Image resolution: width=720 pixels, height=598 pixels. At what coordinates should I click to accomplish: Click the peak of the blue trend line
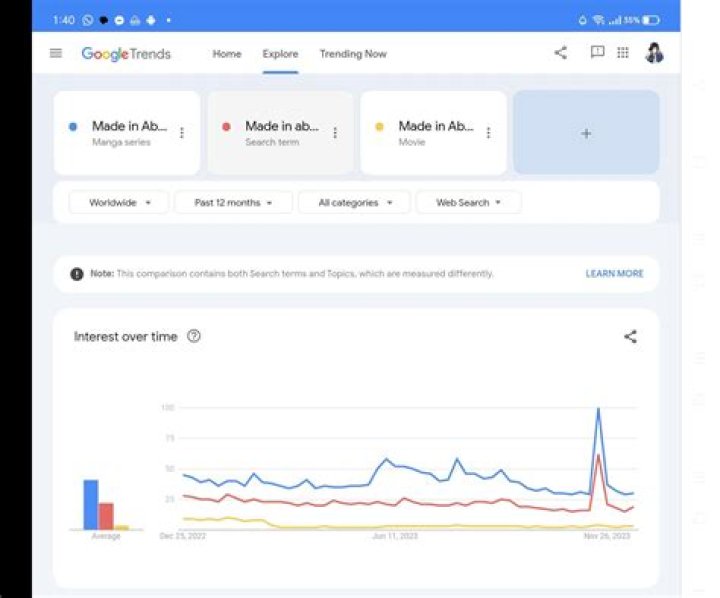(598, 409)
